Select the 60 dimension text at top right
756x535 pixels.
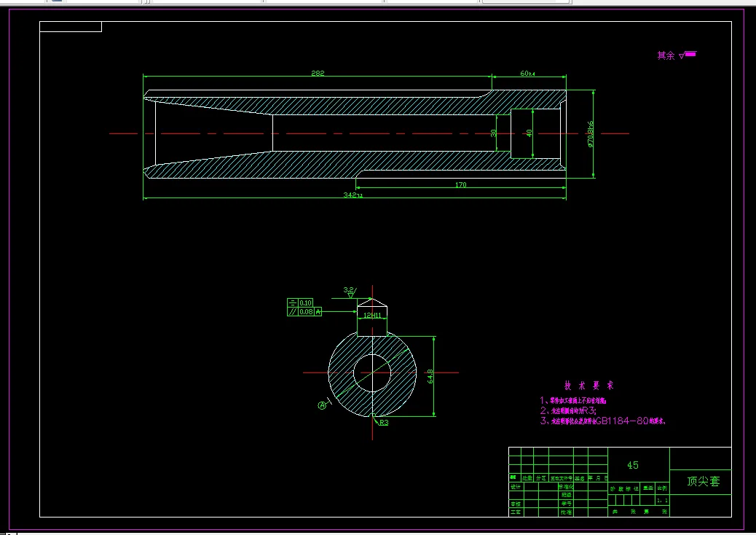coord(527,74)
